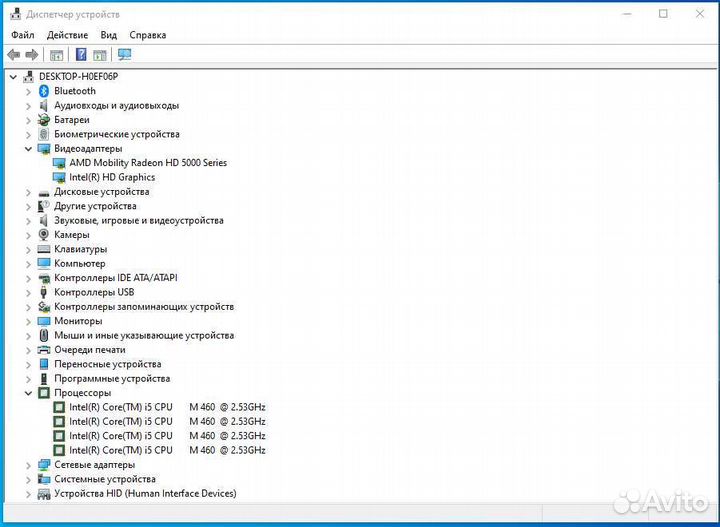Expand the Мониторы category
This screenshot has height=527, width=720.
(28, 321)
